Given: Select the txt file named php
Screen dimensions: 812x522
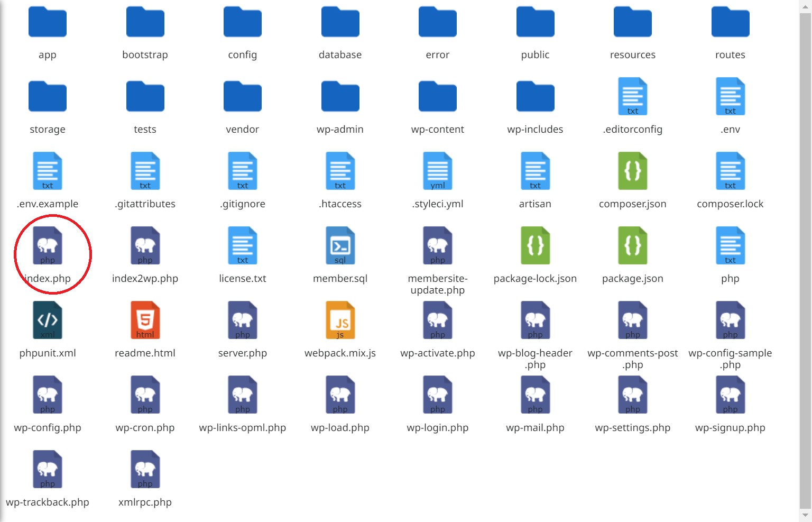Looking at the screenshot, I should [730, 245].
